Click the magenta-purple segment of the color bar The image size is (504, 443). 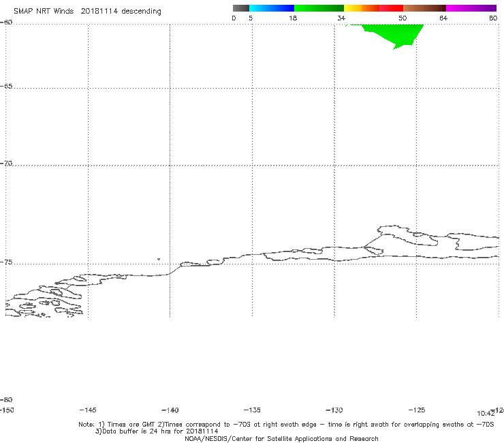point(471,8)
